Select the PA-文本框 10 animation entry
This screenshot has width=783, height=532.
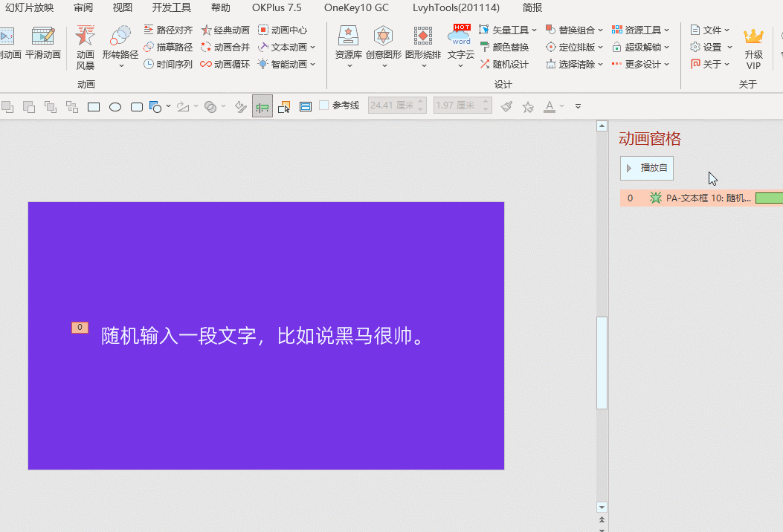point(702,198)
